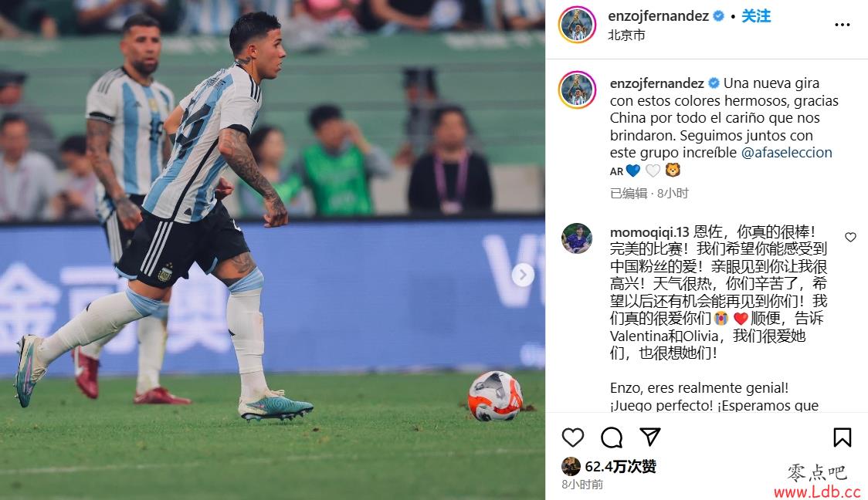Open comments via the speech bubble icon
Image resolution: width=868 pixels, height=500 pixels.
[612, 437]
